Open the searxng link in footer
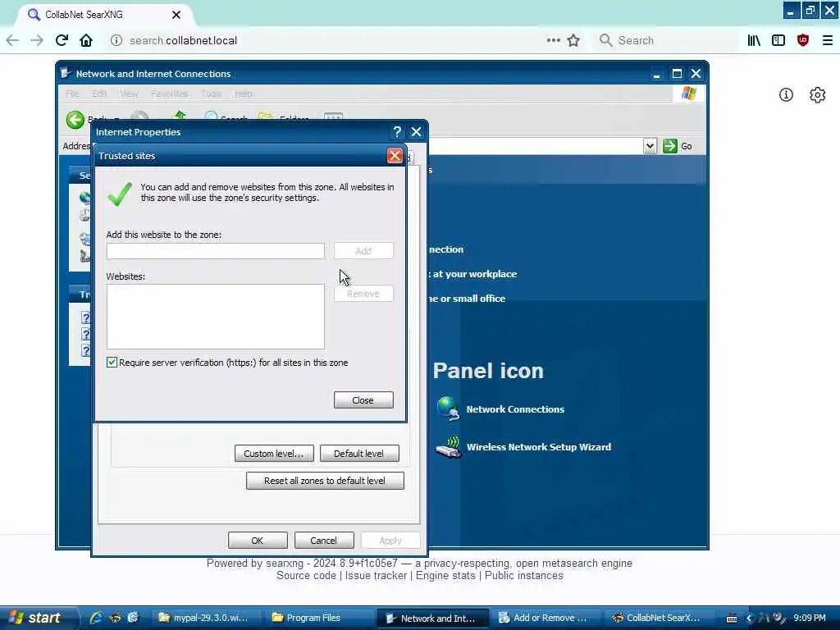840x630 pixels. (285, 563)
